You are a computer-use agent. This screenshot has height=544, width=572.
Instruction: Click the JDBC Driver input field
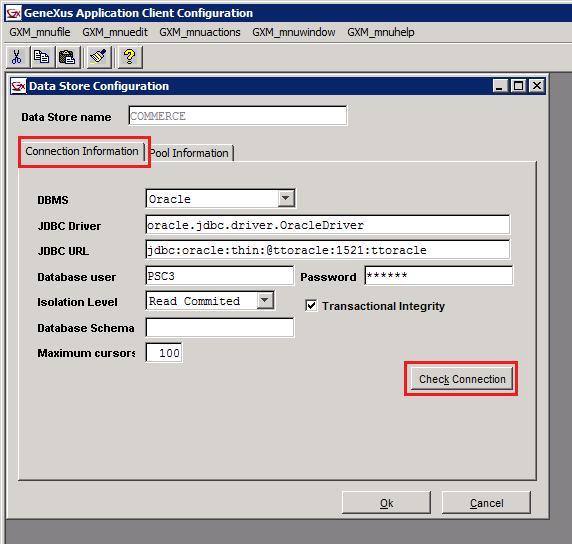328,225
